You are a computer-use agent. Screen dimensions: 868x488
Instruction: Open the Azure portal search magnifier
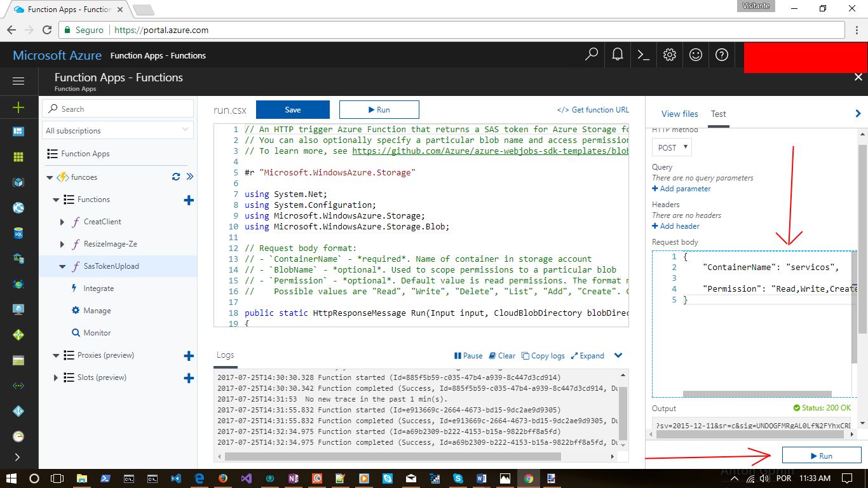[592, 55]
